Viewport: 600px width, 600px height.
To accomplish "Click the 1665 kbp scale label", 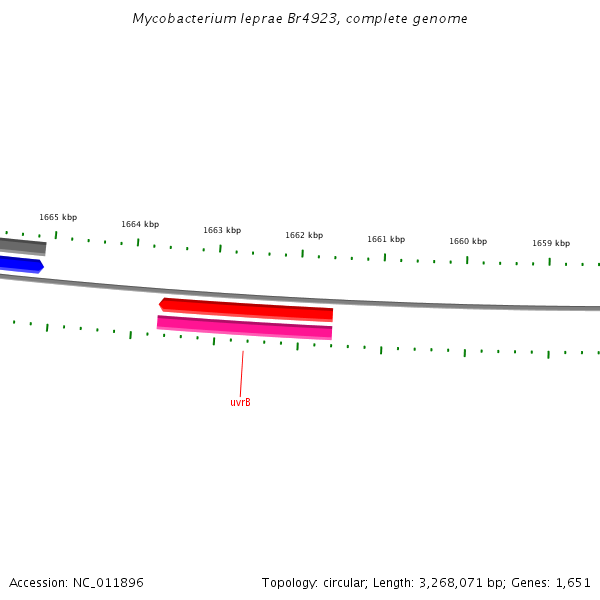I will [x=58, y=217].
